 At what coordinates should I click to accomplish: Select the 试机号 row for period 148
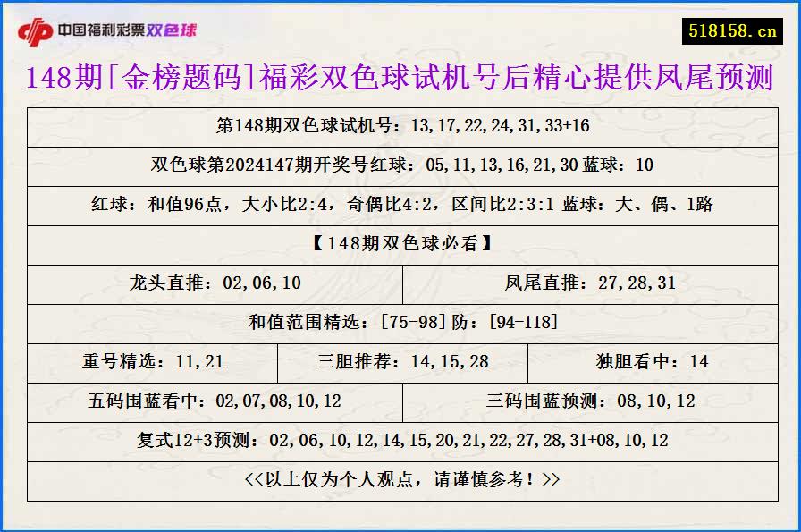coord(400,127)
